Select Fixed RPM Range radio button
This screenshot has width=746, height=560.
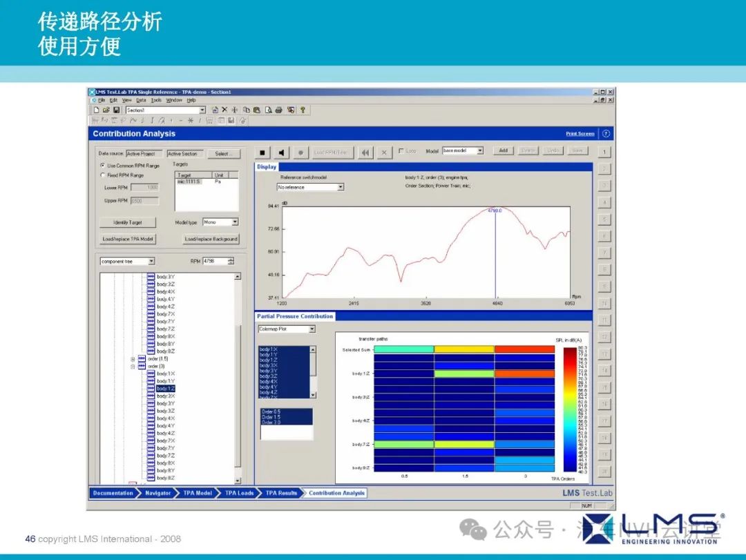[103, 175]
